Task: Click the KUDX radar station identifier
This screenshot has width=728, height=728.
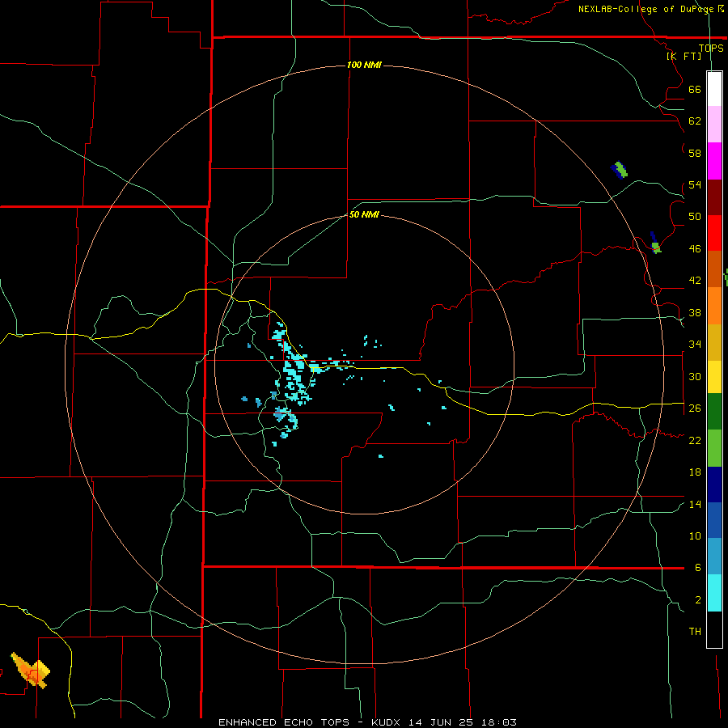Action: pos(387,722)
